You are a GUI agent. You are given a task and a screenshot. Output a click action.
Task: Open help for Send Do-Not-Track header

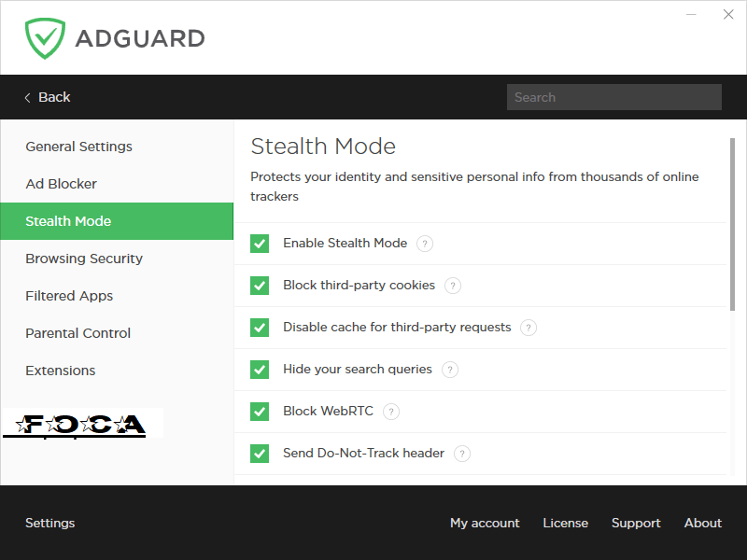tap(461, 454)
